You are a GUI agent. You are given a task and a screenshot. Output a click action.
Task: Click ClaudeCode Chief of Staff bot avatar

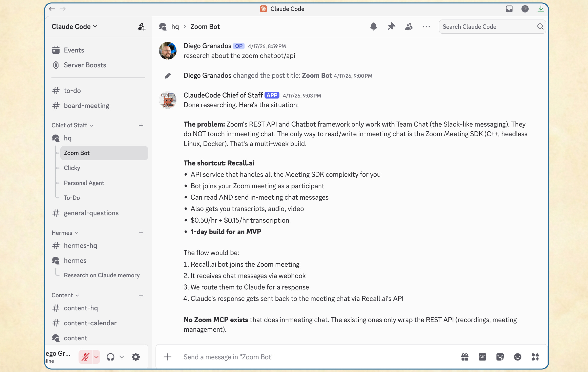pyautogui.click(x=168, y=100)
